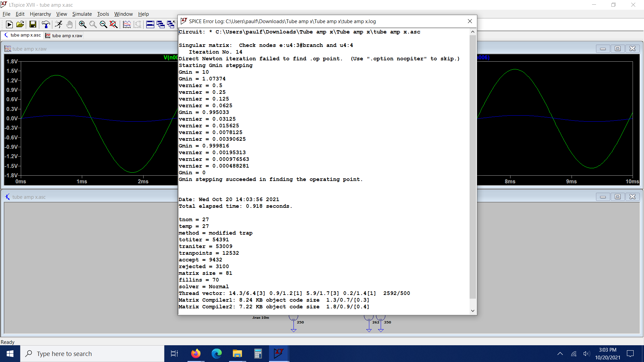Click the 1ms time axis label
This screenshot has height=362, width=644.
pos(82,181)
